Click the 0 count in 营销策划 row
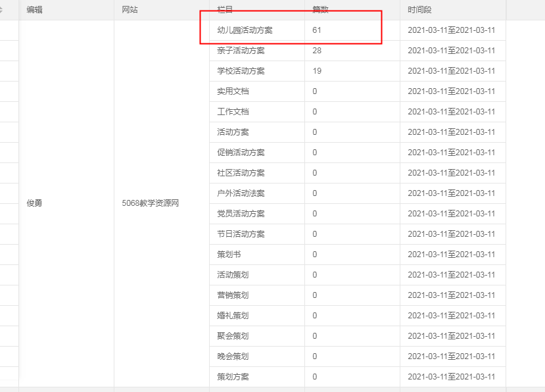 click(x=314, y=295)
